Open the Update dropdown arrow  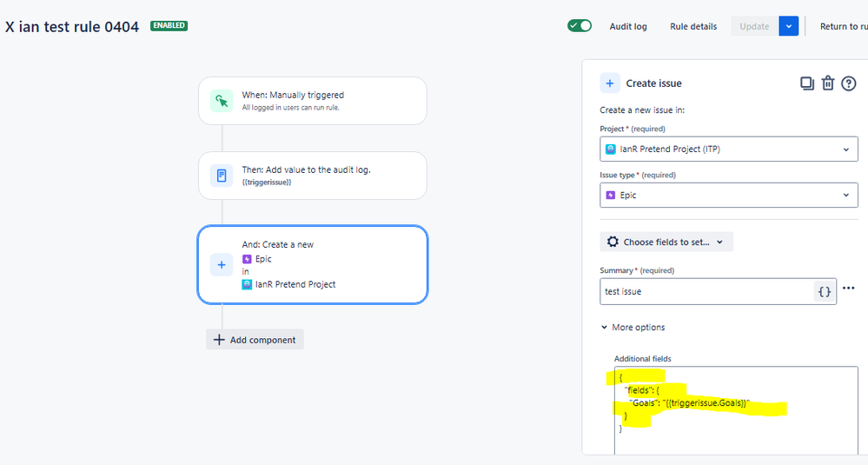tap(788, 26)
